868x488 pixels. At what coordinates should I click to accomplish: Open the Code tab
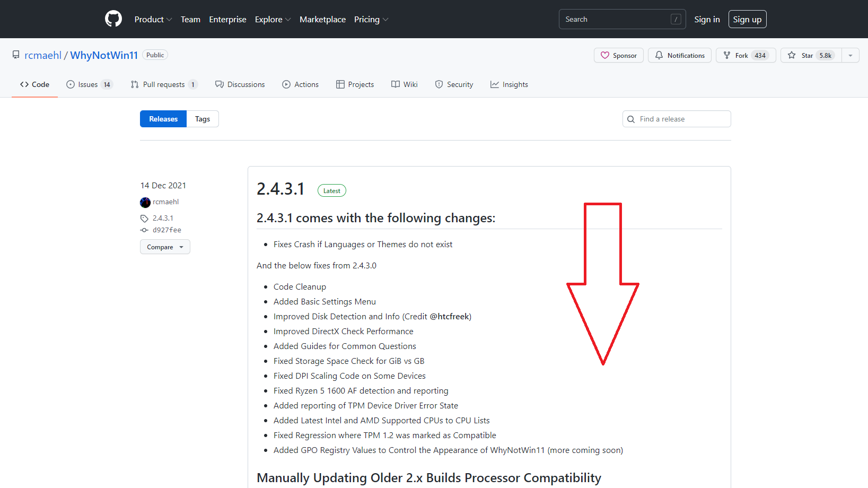(34, 84)
